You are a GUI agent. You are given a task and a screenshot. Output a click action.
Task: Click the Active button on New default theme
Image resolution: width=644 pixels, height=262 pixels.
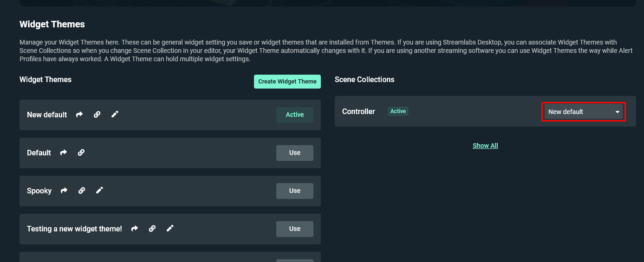tap(295, 115)
